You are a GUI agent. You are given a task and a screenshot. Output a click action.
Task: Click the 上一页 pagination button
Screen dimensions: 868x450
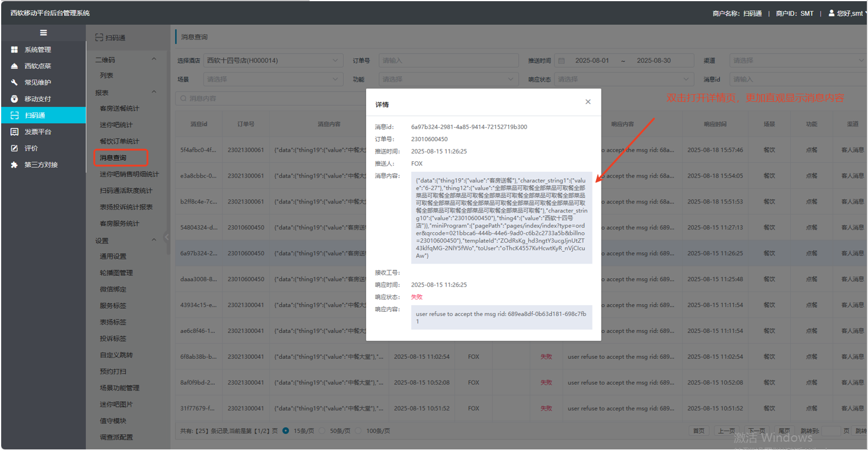(726, 431)
